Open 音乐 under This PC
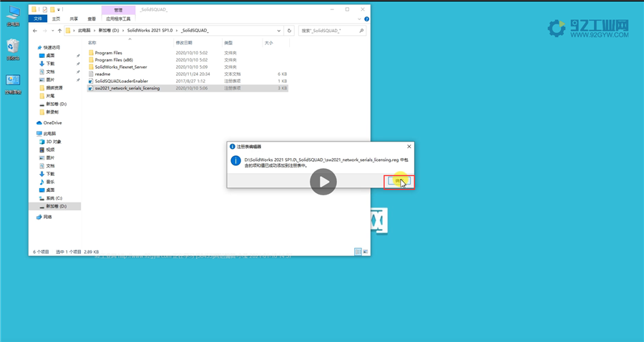The width and height of the screenshot is (644, 342). [x=47, y=182]
